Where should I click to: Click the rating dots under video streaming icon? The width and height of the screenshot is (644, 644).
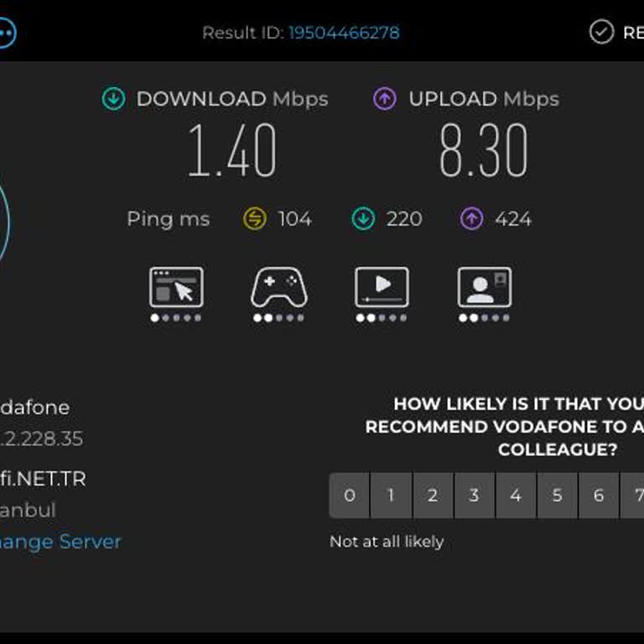tap(382, 318)
